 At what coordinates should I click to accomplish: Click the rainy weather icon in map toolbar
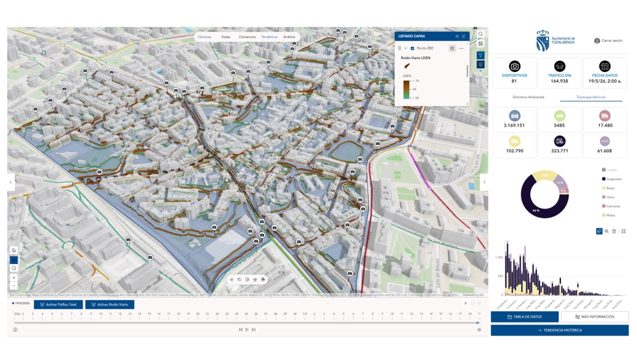coord(255,279)
